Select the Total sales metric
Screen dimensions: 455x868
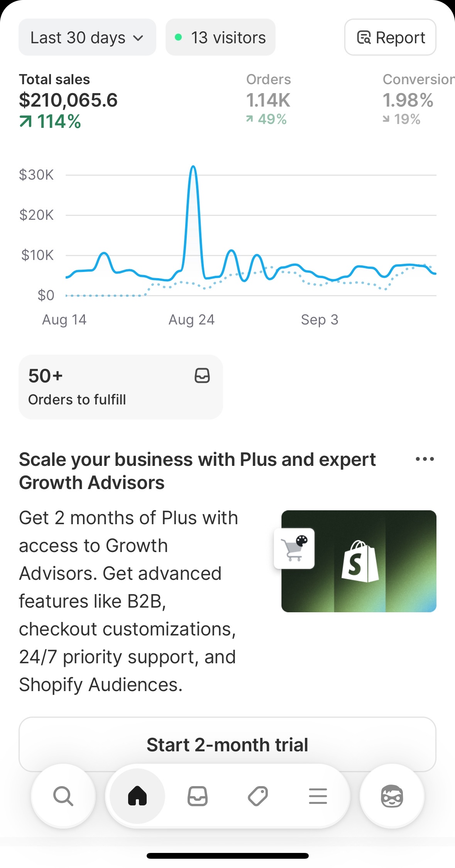point(68,100)
